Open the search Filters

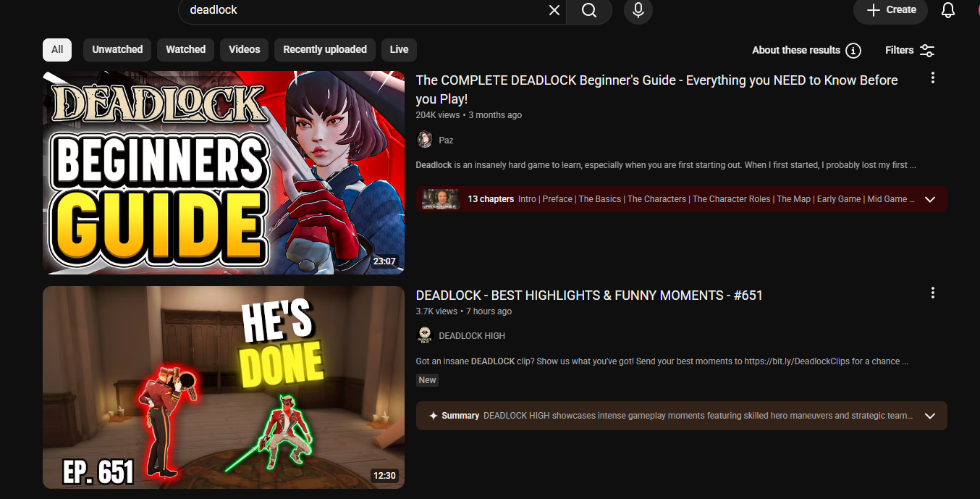pos(910,50)
